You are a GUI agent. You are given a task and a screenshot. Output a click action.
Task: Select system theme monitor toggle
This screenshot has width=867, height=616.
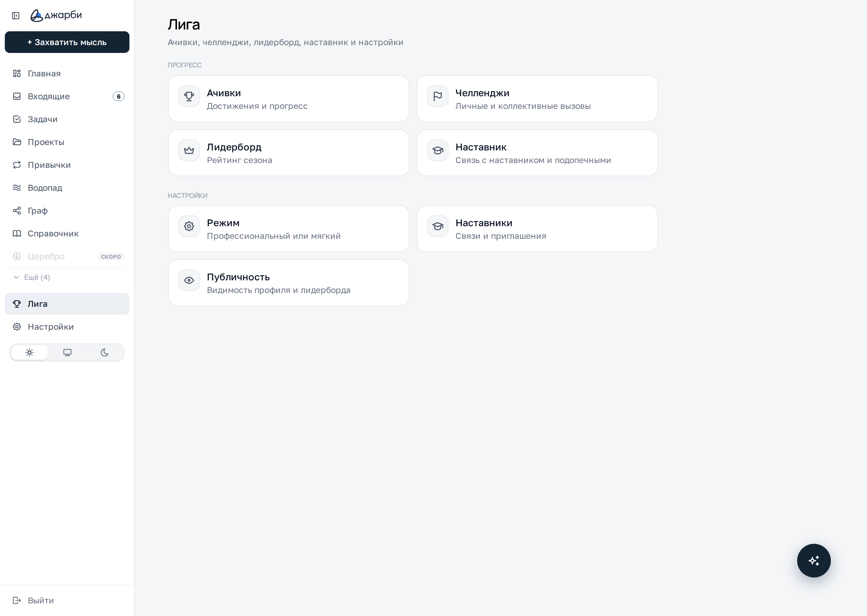point(67,353)
